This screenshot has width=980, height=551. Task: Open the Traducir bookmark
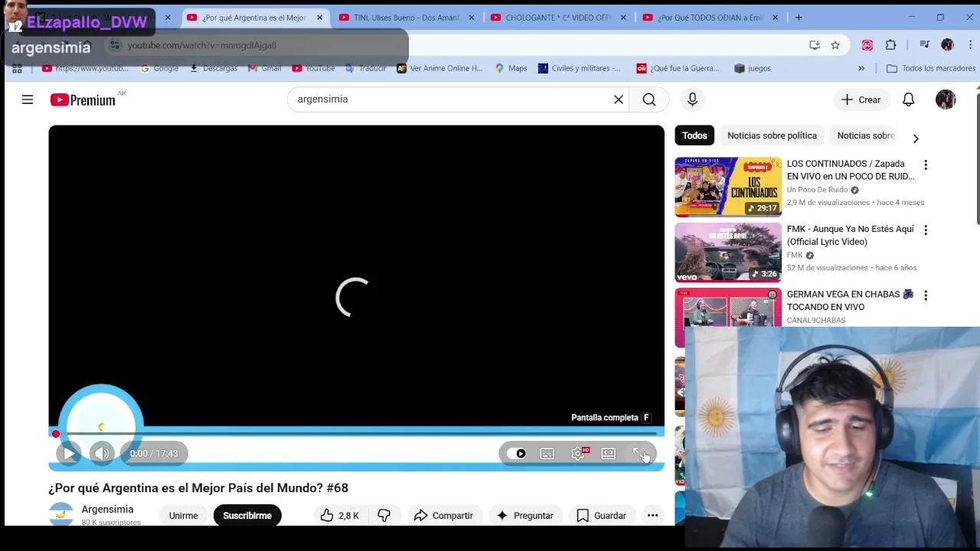click(x=365, y=68)
